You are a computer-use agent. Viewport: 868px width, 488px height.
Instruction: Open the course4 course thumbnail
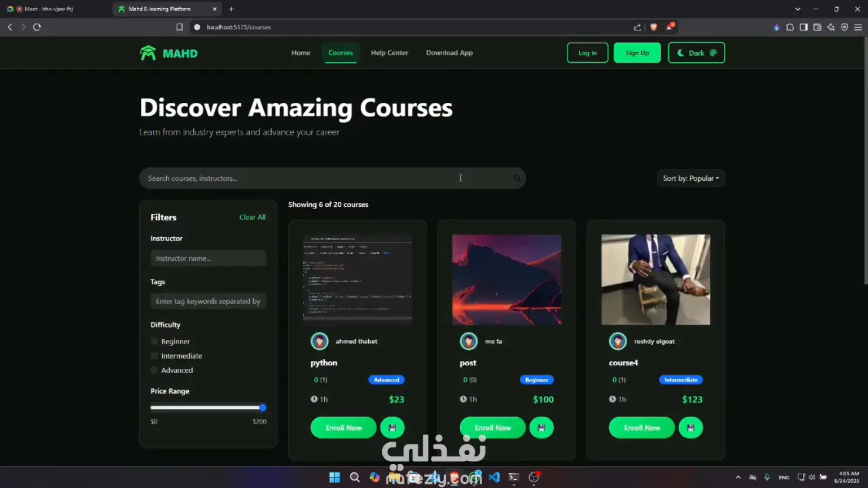point(656,280)
